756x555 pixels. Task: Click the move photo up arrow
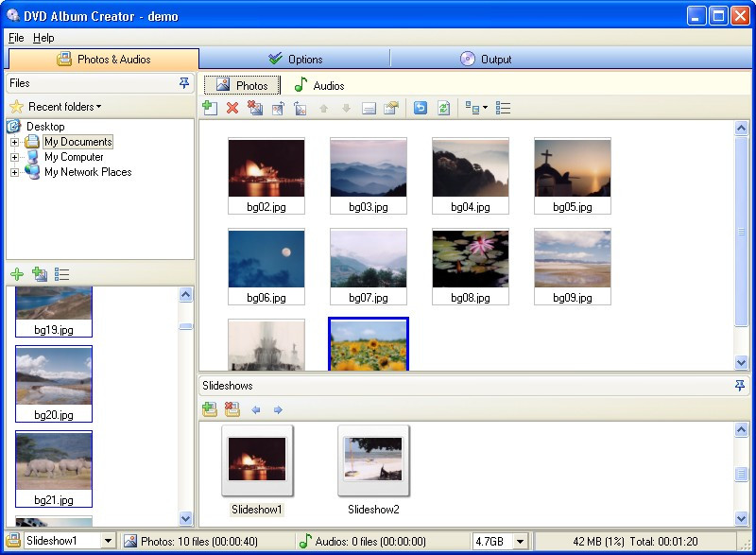[323, 109]
